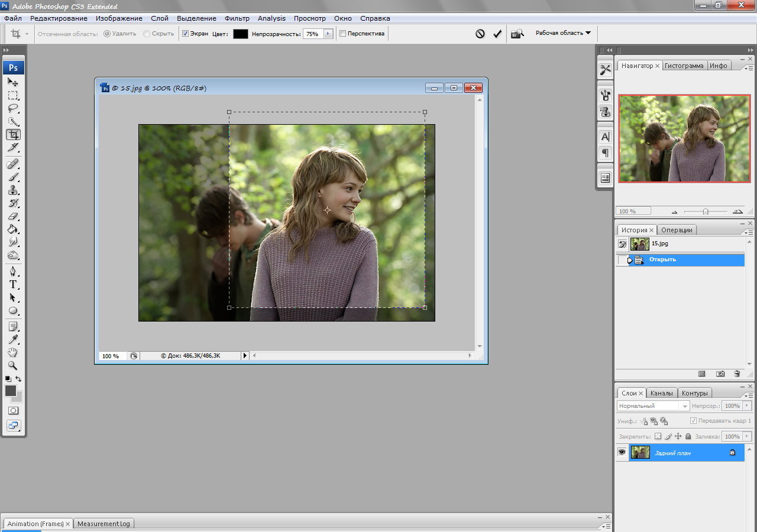757x532 pixels.
Task: Cancel crop with the circle-slash icon
Action: pos(480,34)
